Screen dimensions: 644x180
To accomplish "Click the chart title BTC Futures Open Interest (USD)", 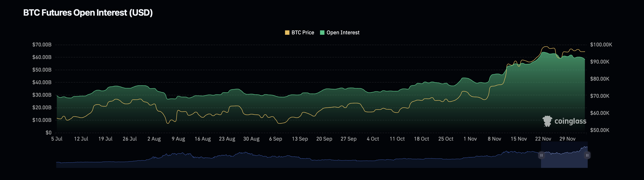I will 88,13.
